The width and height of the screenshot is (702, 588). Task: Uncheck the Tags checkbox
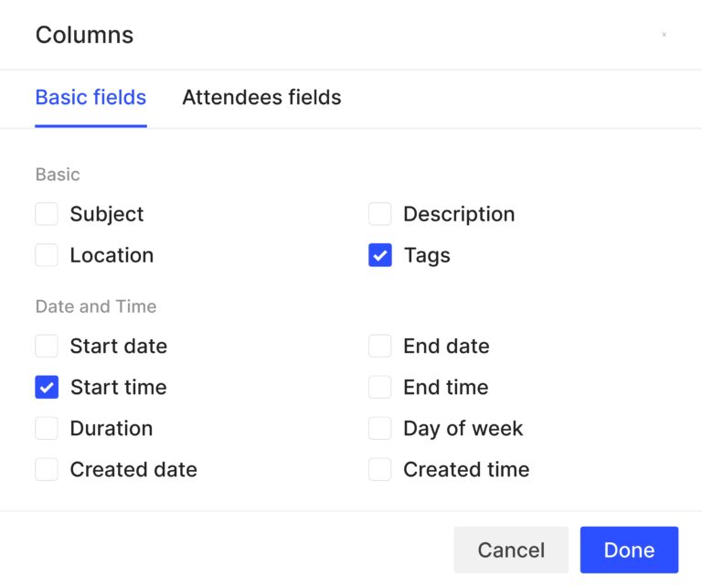point(380,255)
